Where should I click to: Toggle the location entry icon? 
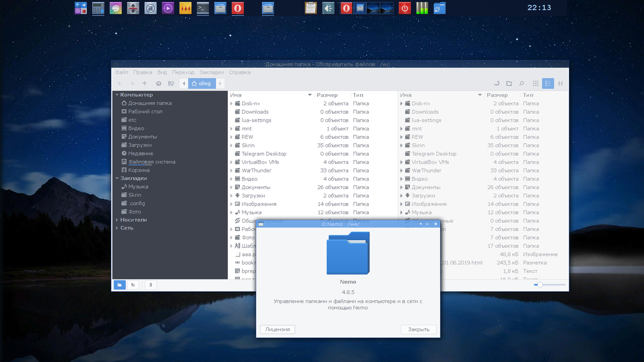coord(496,83)
